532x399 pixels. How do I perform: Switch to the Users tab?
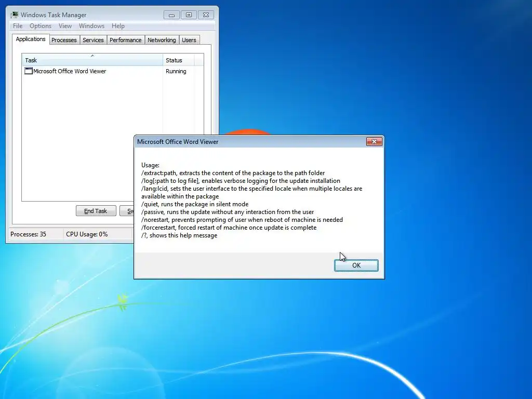(x=189, y=40)
